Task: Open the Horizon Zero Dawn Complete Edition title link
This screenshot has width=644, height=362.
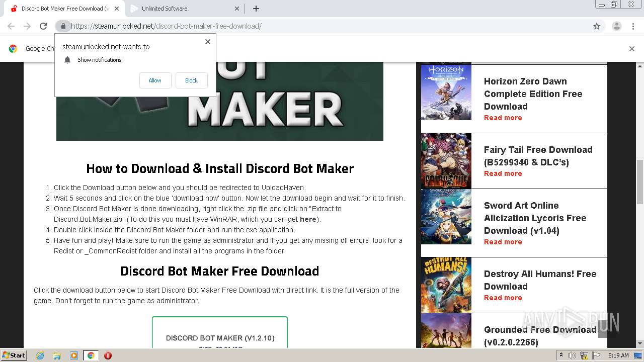Action: point(533,94)
